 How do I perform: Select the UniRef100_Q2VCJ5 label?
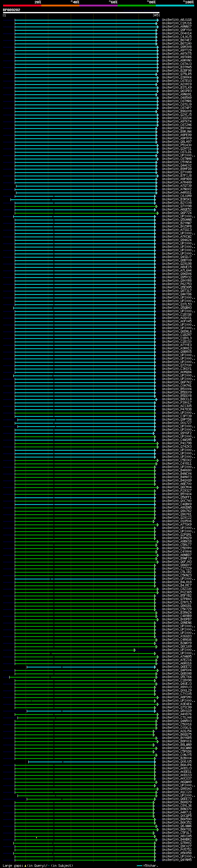pos(177,115)
